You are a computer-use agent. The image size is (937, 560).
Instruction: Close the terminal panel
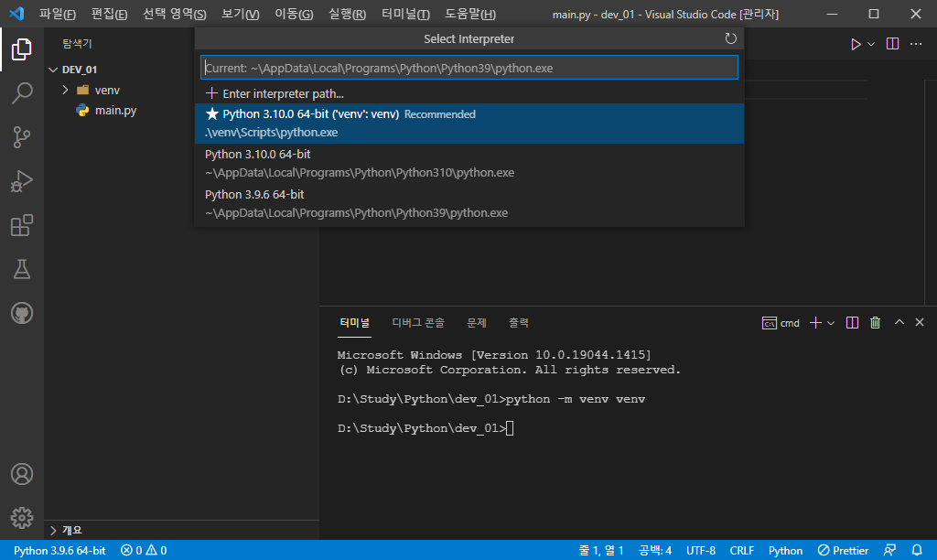920,322
